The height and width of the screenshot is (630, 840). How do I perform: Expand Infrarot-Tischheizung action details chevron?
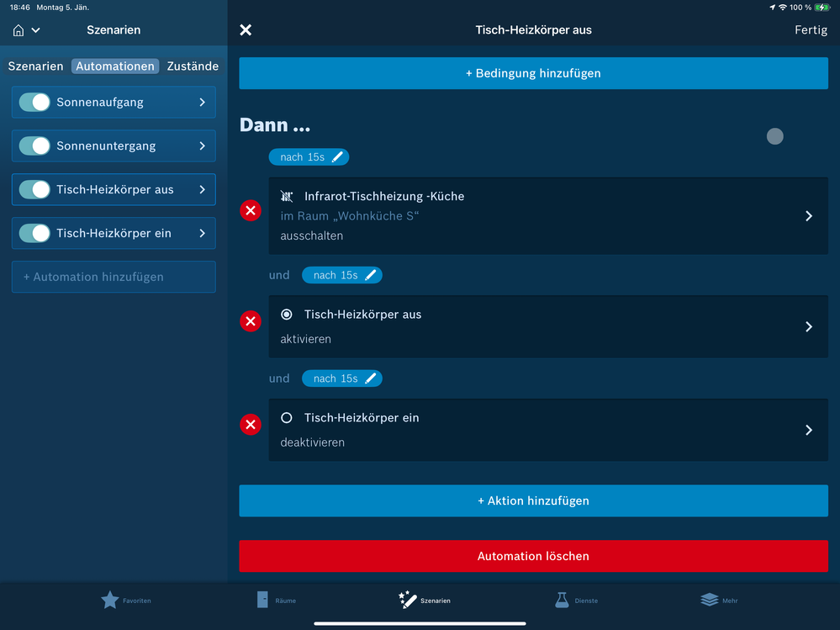[x=809, y=216]
